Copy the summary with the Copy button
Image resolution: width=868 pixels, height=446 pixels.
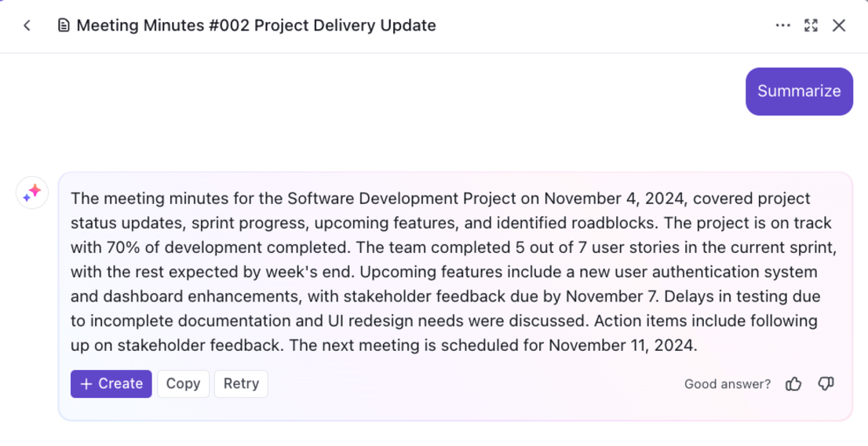pos(183,384)
